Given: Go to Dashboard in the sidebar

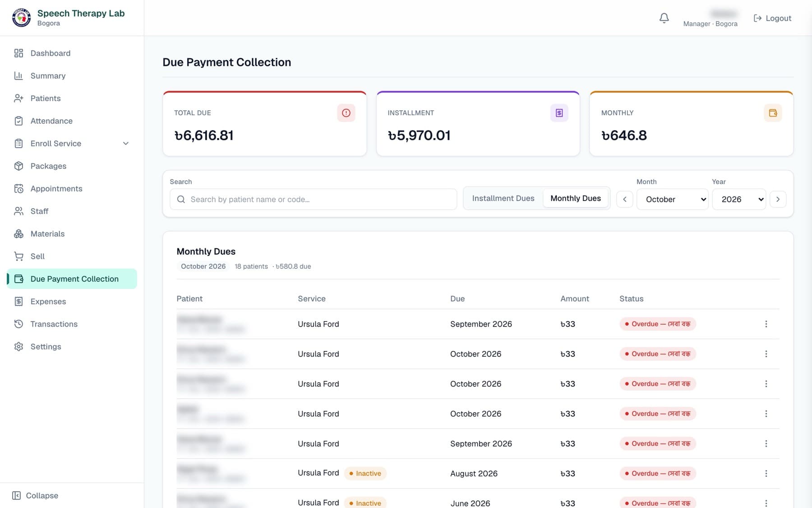Looking at the screenshot, I should click(x=72, y=53).
